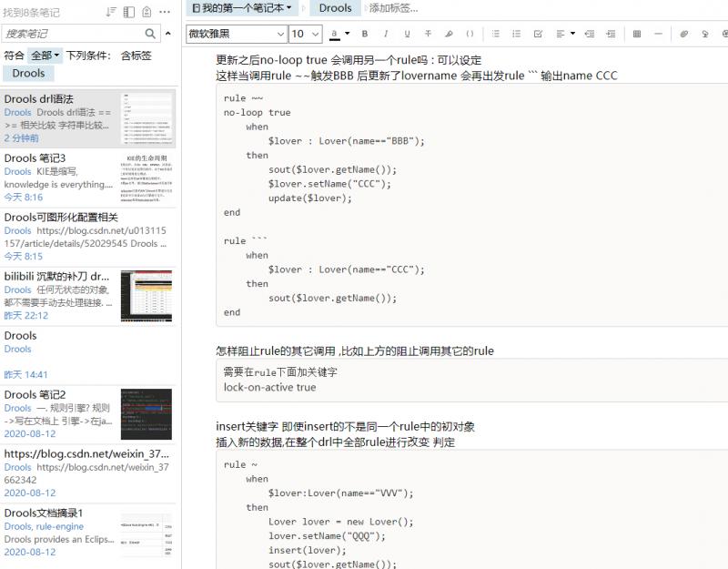This screenshot has width=728, height=569.
Task: Click the 含标签 condition label
Action: click(x=136, y=56)
